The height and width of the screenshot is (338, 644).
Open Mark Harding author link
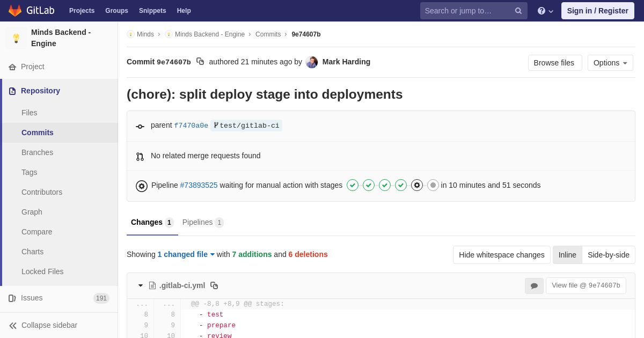[x=346, y=62]
